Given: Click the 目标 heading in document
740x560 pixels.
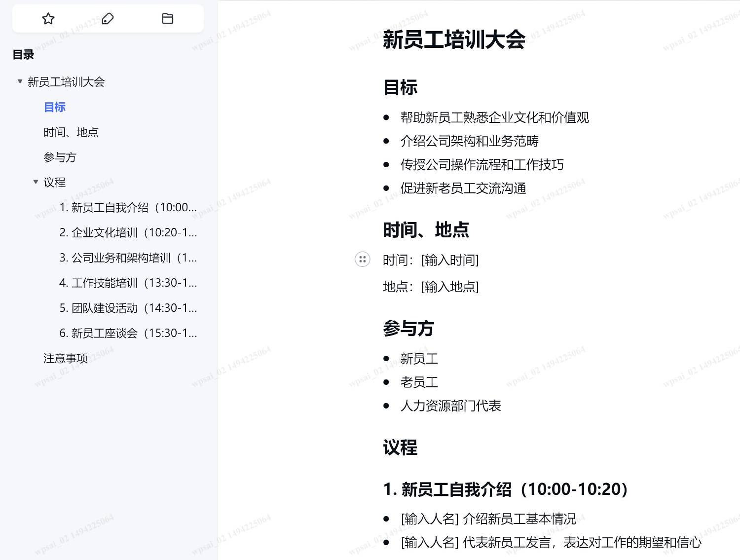Looking at the screenshot, I should pos(400,87).
